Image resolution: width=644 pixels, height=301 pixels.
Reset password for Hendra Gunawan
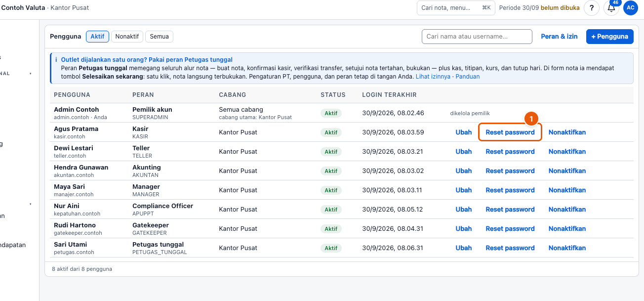[510, 171]
